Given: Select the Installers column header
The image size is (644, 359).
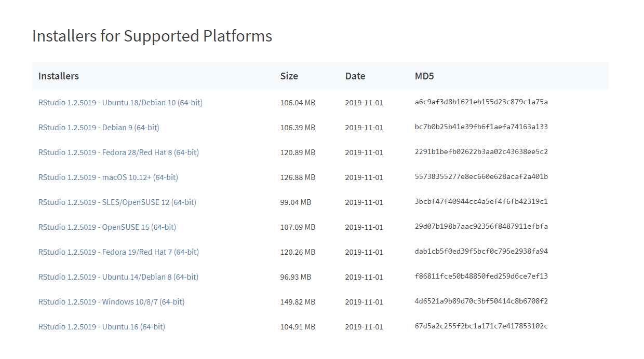Looking at the screenshot, I should pyautogui.click(x=59, y=76).
